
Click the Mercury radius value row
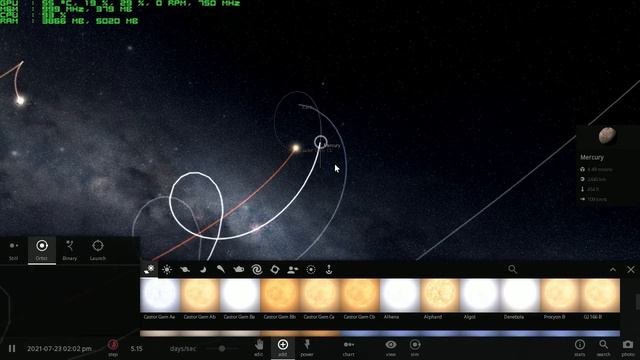click(593, 179)
